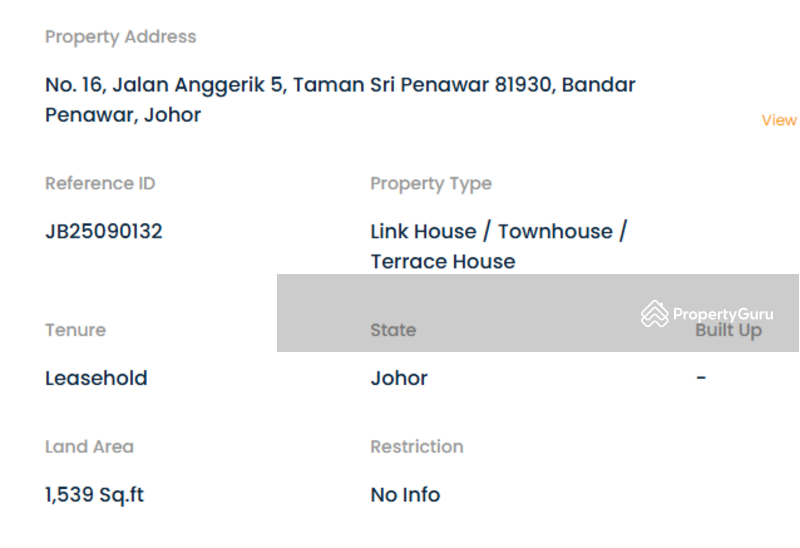Click the PropertyGuru logo icon

point(655,313)
